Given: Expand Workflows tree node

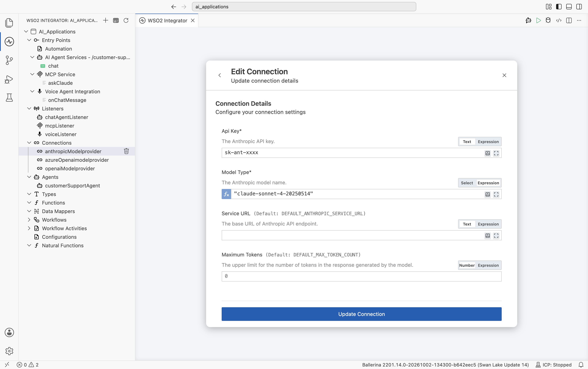Looking at the screenshot, I should tap(29, 220).
